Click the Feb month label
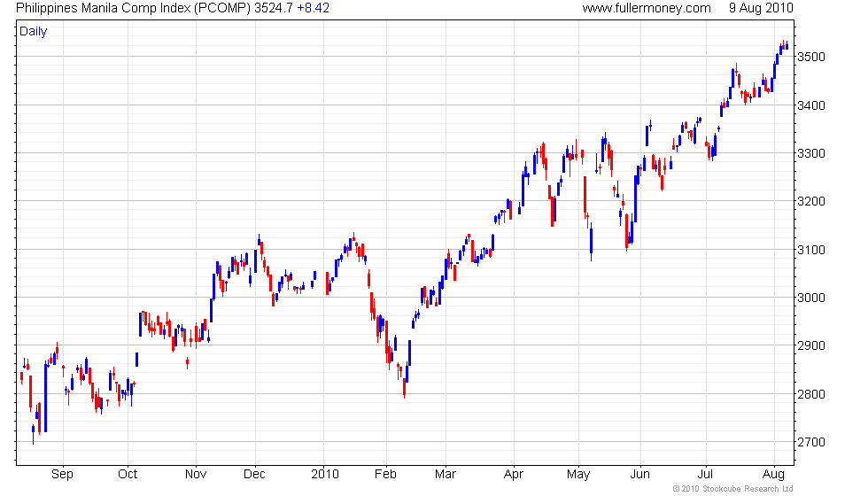The width and height of the screenshot is (868, 496). (386, 475)
